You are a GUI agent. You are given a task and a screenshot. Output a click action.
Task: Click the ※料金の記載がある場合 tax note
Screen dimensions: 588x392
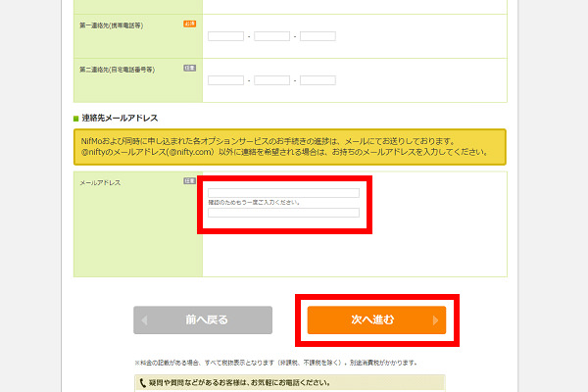point(276,363)
